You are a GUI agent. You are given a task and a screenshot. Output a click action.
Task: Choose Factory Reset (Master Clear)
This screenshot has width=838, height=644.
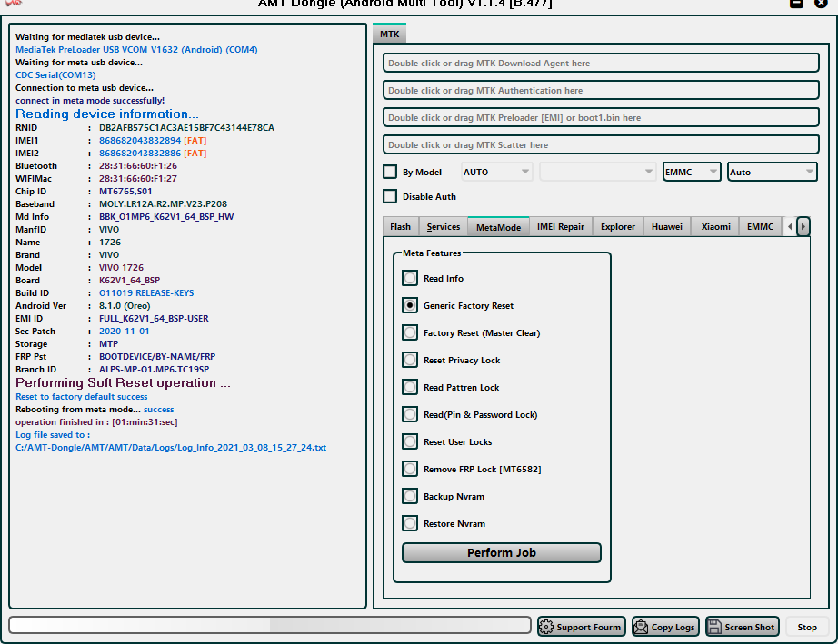(410, 332)
